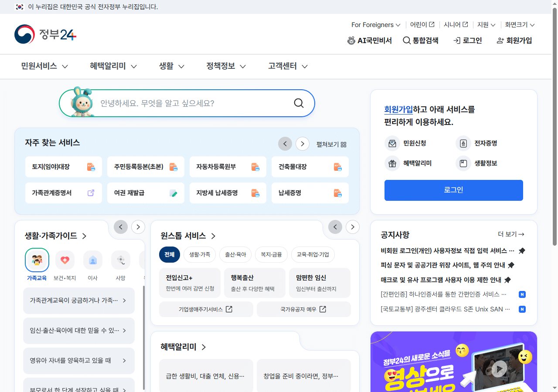Select the 사망 guide icon

(x=121, y=260)
